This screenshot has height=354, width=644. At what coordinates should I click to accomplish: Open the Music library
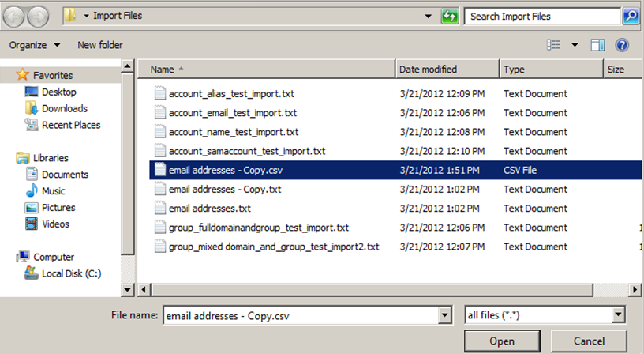53,191
